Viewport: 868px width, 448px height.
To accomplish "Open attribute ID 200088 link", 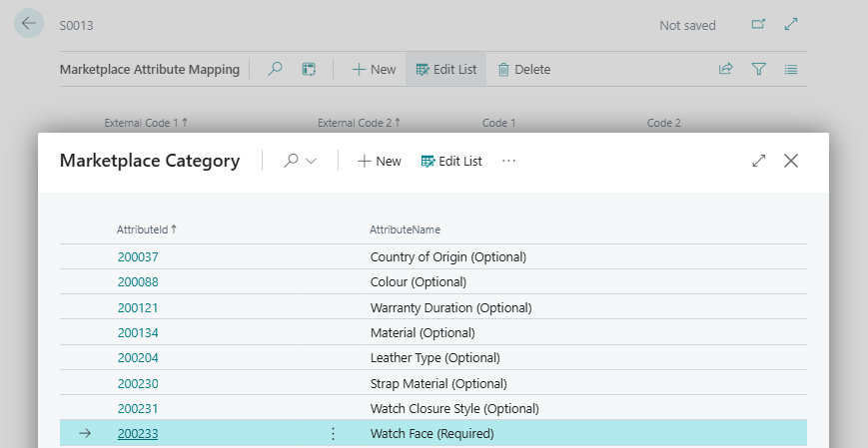I will [138, 282].
